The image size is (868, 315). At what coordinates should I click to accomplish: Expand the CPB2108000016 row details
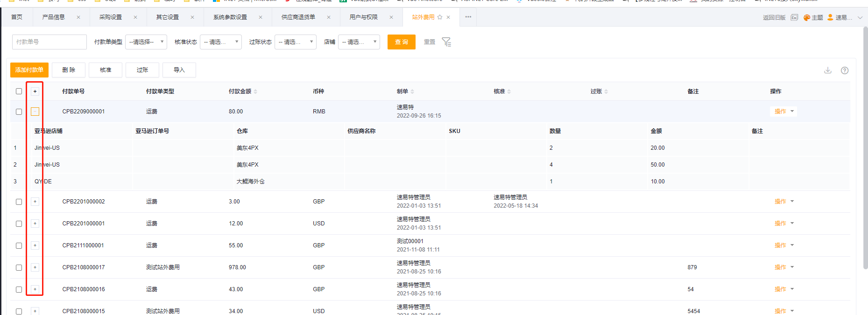pyautogui.click(x=35, y=289)
